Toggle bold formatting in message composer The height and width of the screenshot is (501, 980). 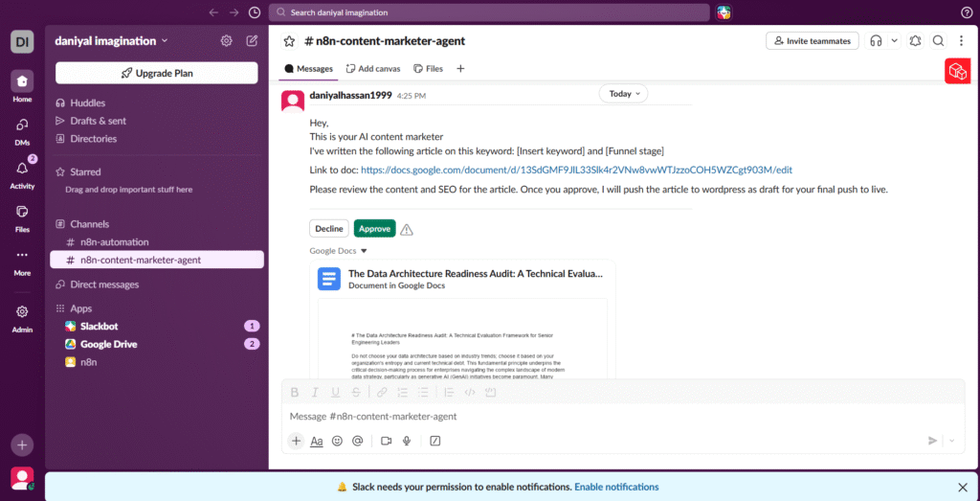(x=295, y=392)
